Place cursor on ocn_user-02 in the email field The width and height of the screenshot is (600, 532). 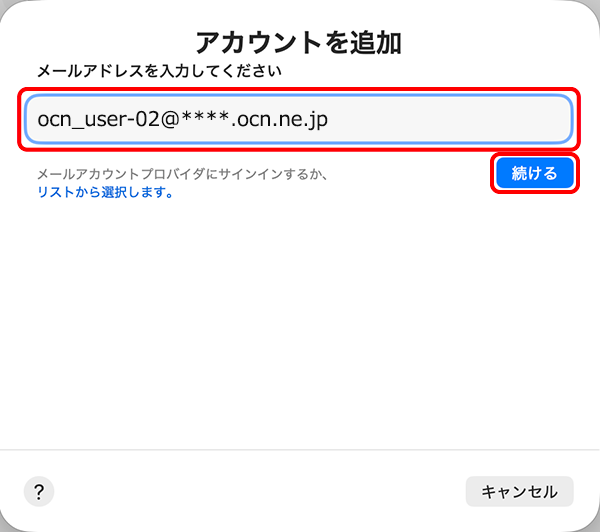tap(90, 120)
